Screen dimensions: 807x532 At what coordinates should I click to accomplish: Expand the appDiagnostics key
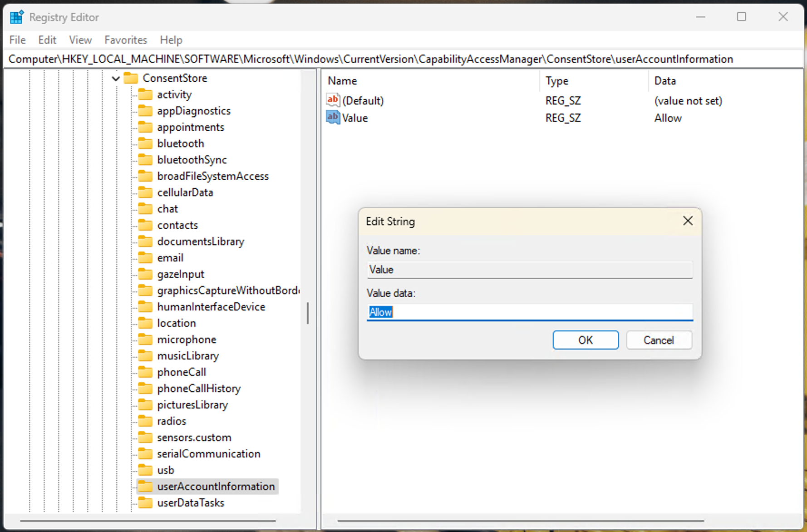pyautogui.click(x=194, y=110)
